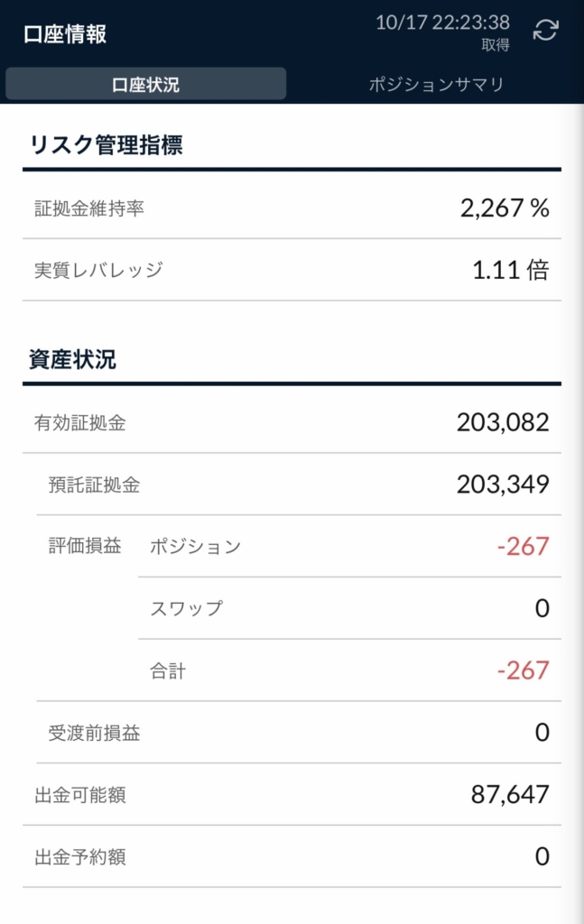This screenshot has height=924, width=584.
Task: Tap the 2,267 % margin ratio value
Action: pos(505,208)
